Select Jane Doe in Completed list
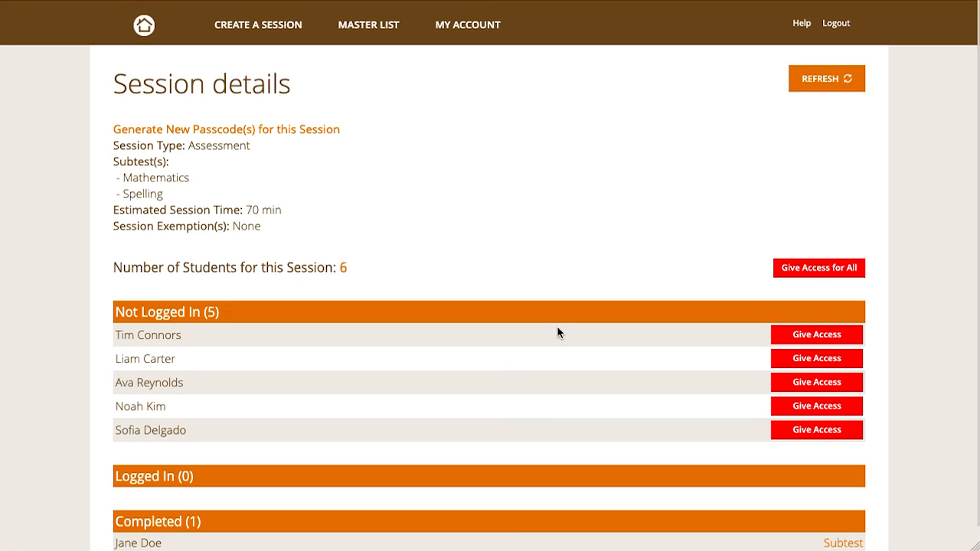Screen dimensions: 980x551 click(138, 543)
